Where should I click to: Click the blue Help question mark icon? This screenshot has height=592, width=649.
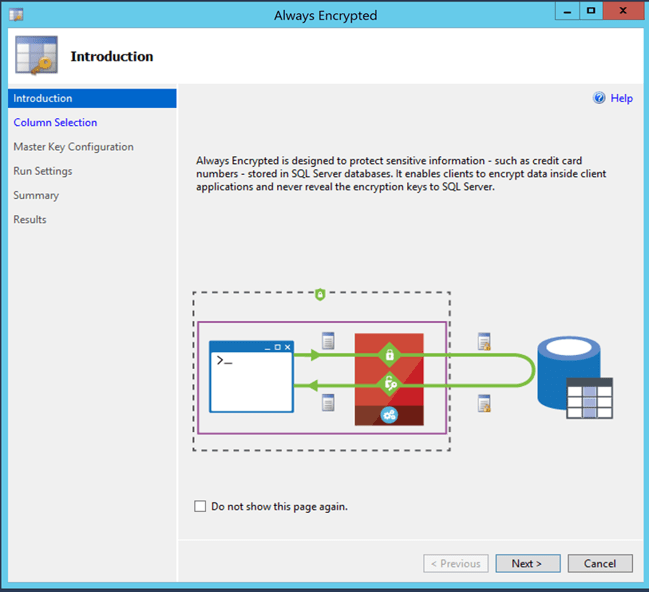599,98
